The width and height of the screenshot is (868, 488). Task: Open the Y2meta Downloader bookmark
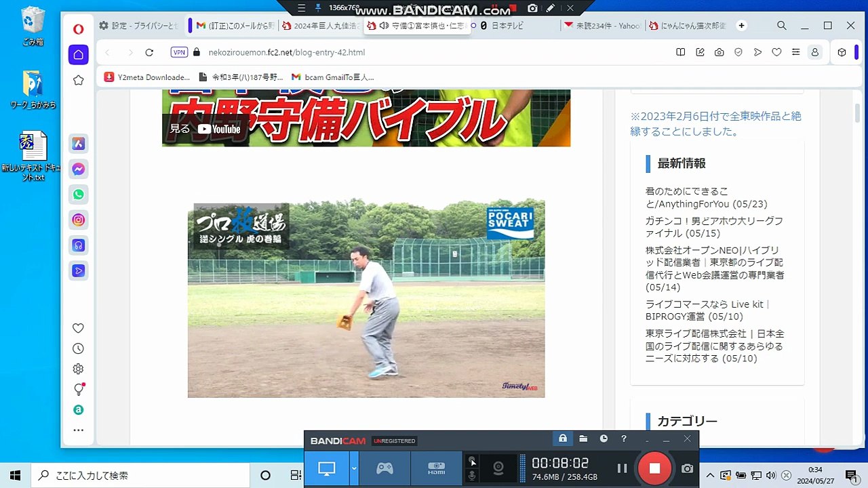[147, 77]
